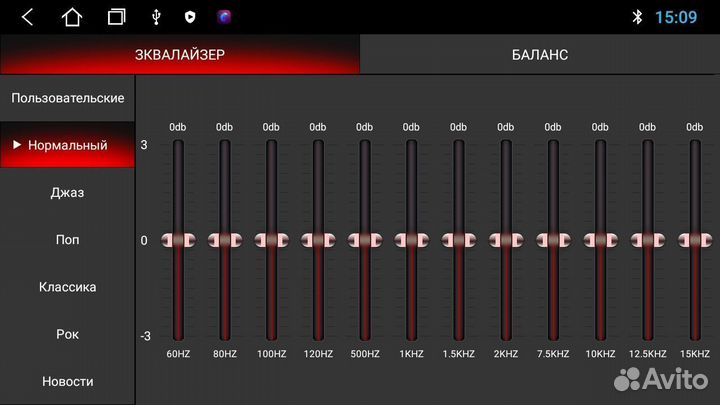Select the Нормальный preset
Screen dimensions: 720x405
[67, 145]
